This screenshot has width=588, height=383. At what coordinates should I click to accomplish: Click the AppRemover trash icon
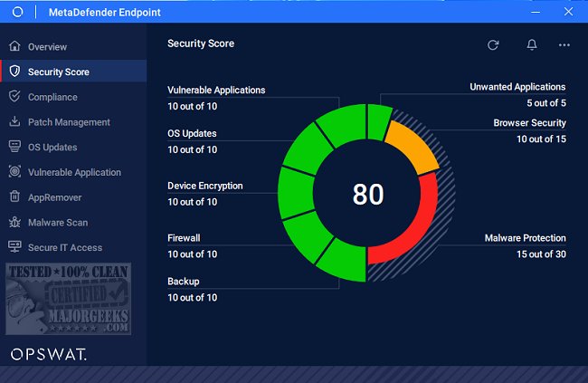[14, 196]
